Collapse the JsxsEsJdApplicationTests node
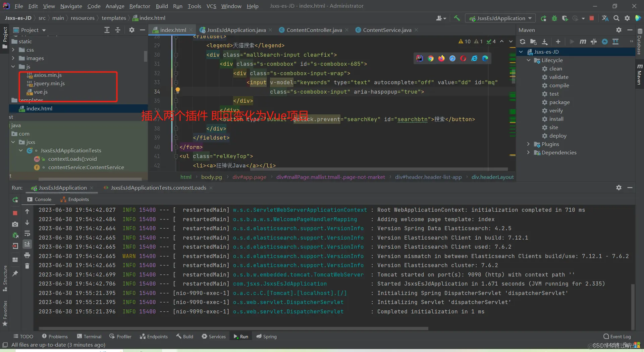This screenshot has width=644, height=352. (21, 150)
